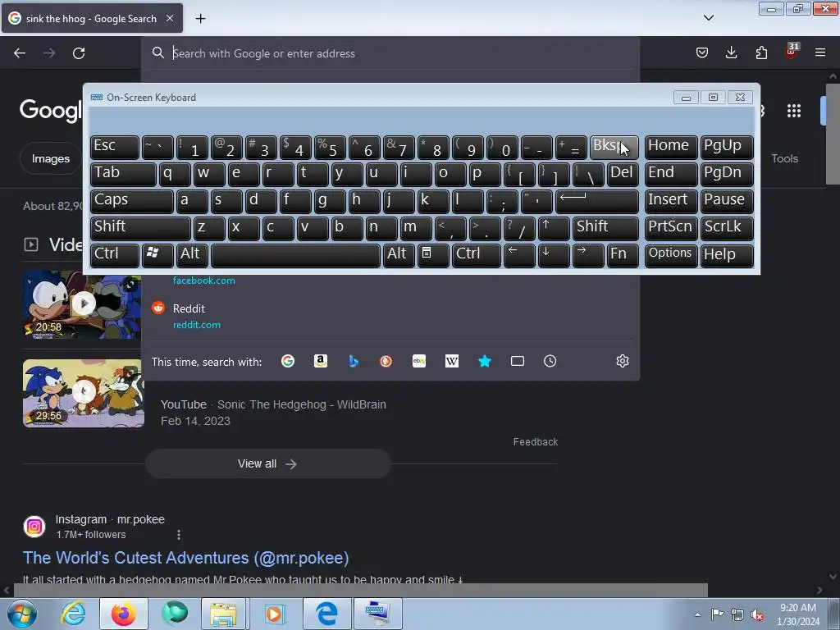The width and height of the screenshot is (840, 630).
Task: Select the facebook.com suggestion
Action: click(x=203, y=281)
